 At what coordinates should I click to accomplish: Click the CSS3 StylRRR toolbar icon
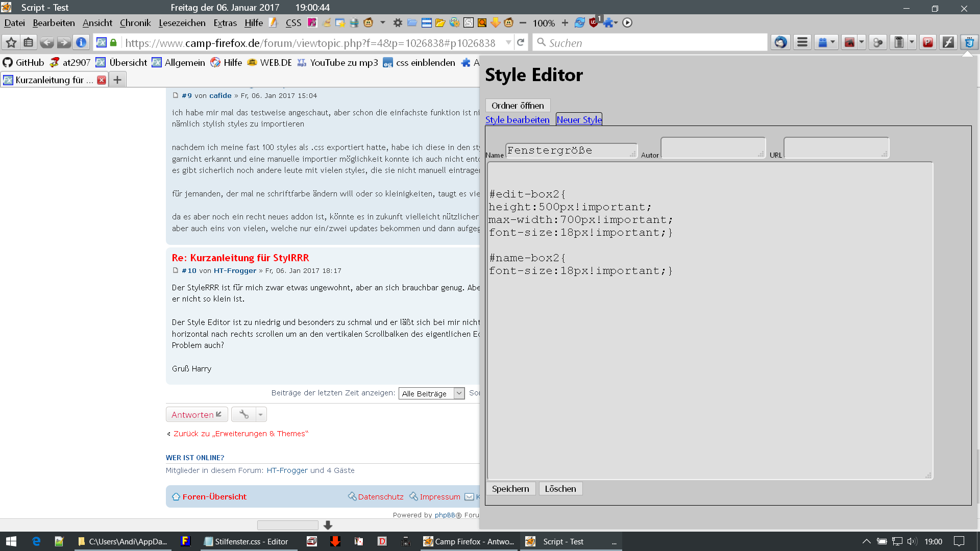(x=969, y=43)
